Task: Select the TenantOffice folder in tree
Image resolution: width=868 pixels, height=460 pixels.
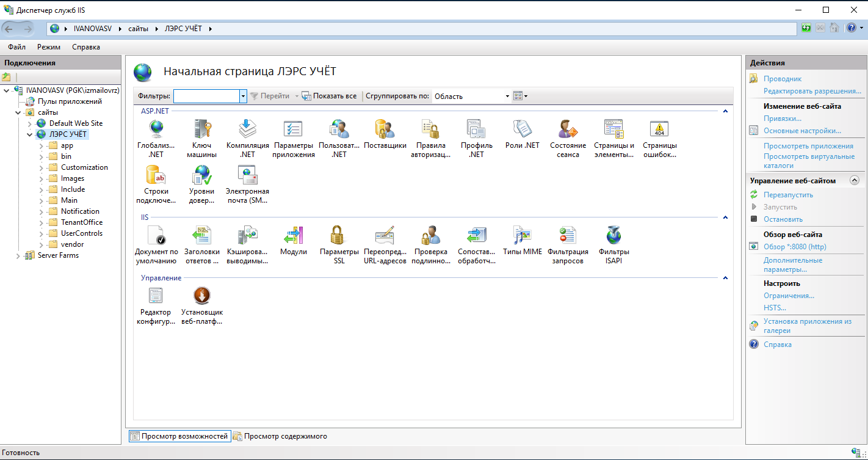Action: pos(82,222)
